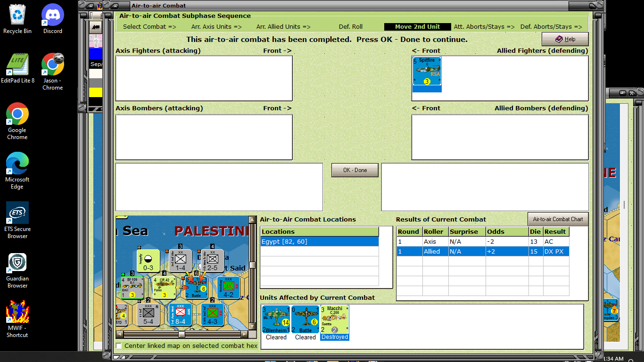The height and width of the screenshot is (362, 644).
Task: Click the DX PX result cell
Action: tap(556, 251)
